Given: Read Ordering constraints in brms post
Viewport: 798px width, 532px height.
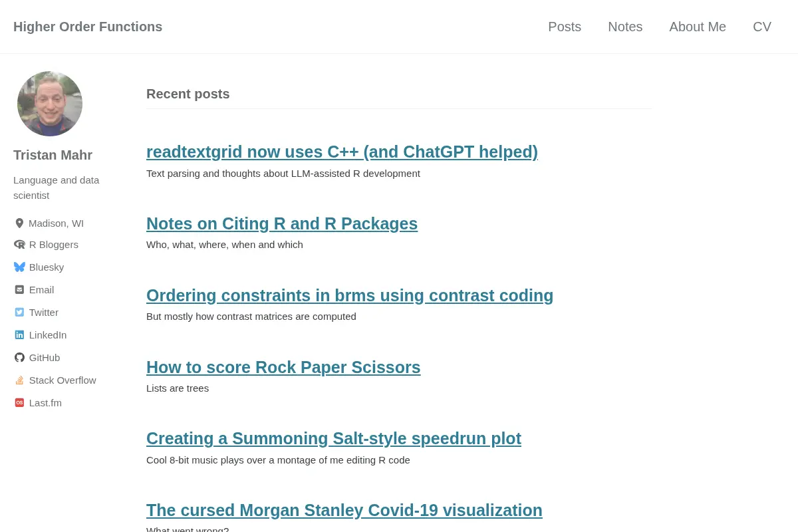Looking at the screenshot, I should [350, 296].
